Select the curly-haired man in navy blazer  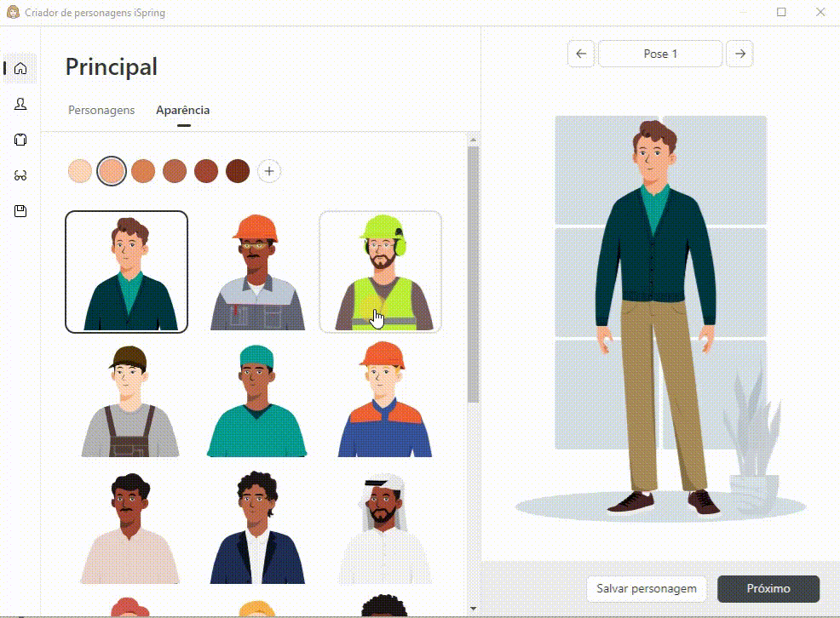click(x=257, y=527)
